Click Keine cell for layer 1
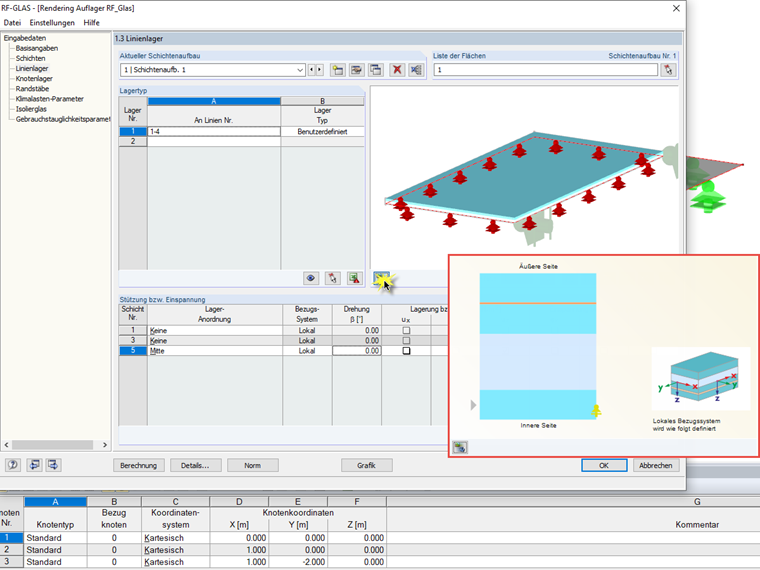 click(x=215, y=331)
